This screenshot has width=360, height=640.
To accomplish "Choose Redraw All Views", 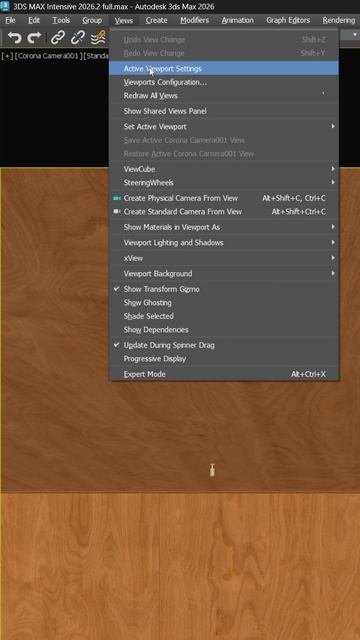I will coord(224,96).
